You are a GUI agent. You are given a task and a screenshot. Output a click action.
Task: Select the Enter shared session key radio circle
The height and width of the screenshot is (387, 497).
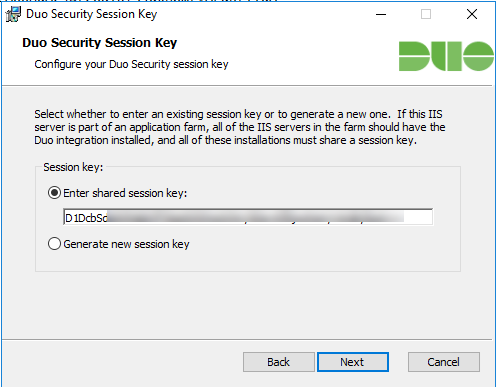point(54,193)
